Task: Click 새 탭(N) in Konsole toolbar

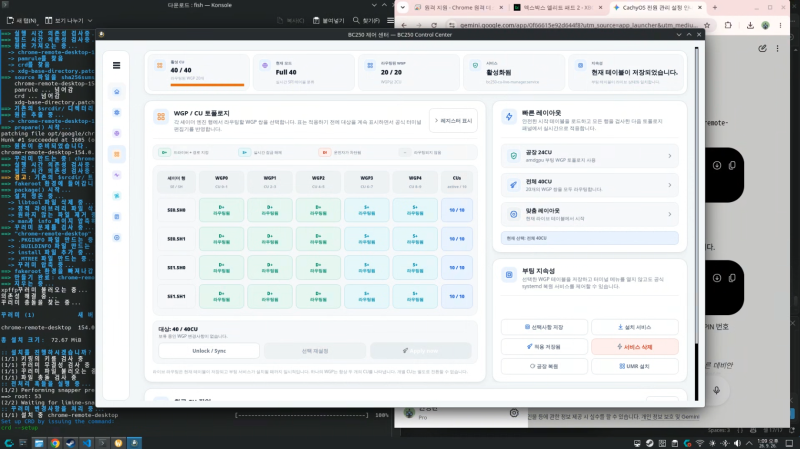Action: (22, 20)
